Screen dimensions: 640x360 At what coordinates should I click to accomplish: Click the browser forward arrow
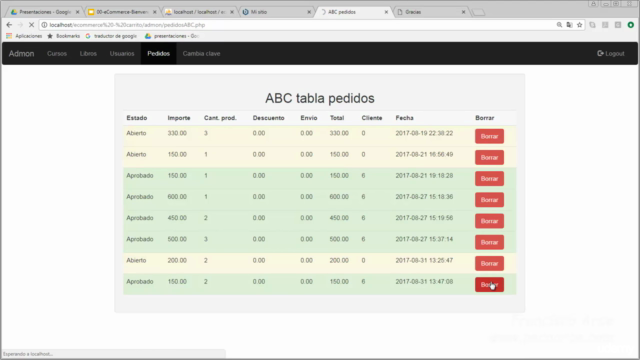point(20,25)
